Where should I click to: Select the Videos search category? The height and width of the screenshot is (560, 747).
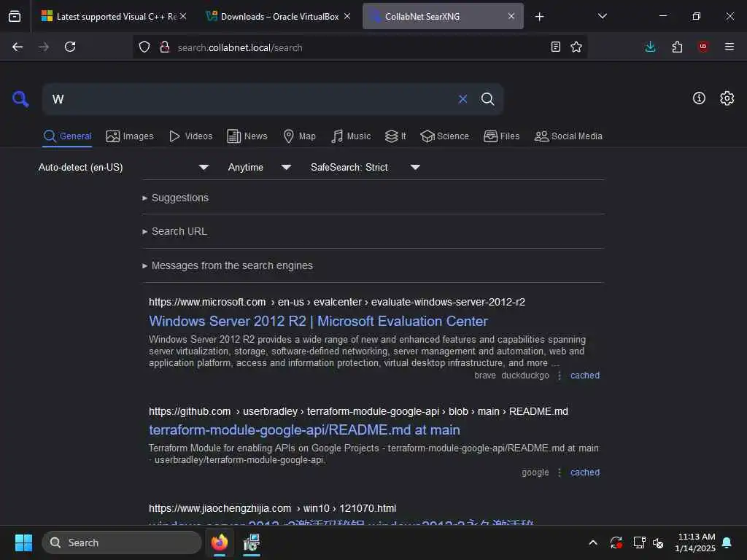pyautogui.click(x=191, y=136)
